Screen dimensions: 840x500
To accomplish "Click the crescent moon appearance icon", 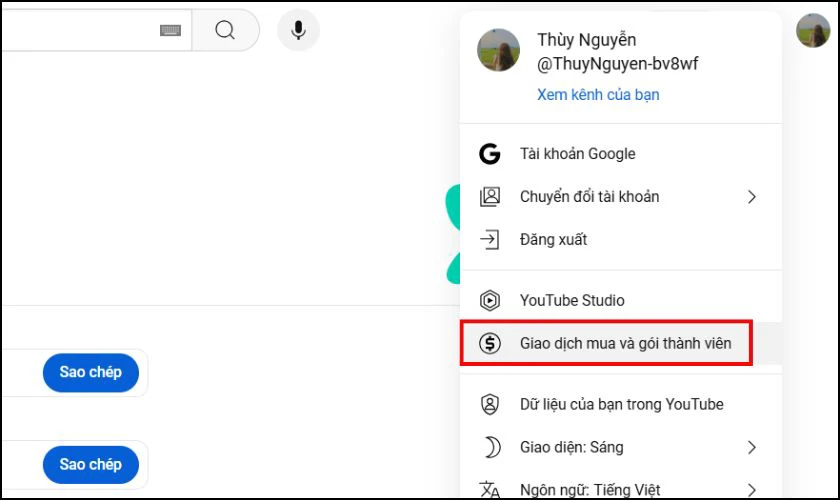I will click(x=492, y=447).
